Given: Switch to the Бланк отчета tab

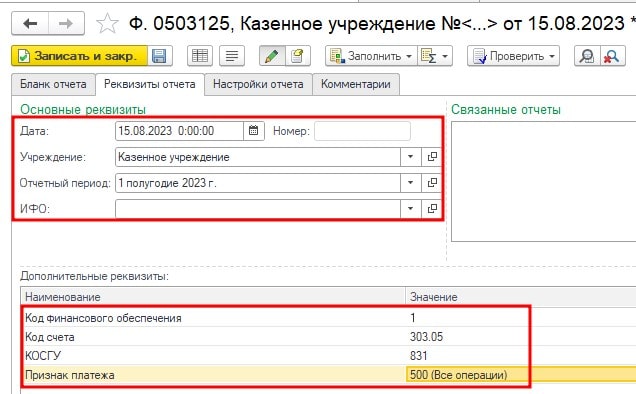Looking at the screenshot, I should pyautogui.click(x=53, y=84).
